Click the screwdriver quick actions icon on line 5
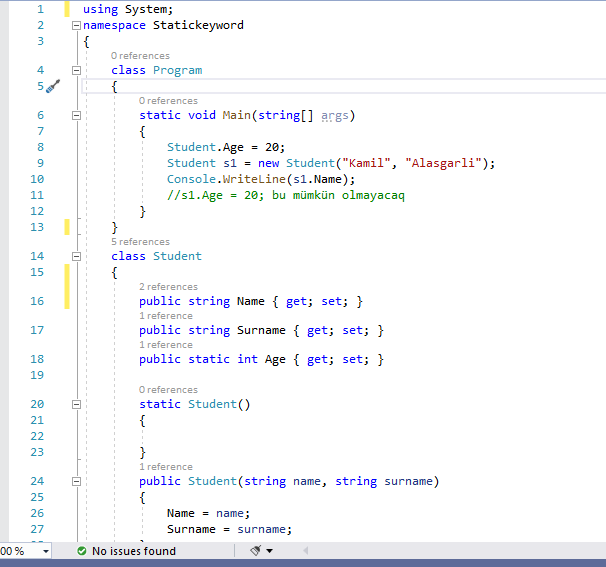Screen dimensions: 606x567 pyautogui.click(x=53, y=86)
